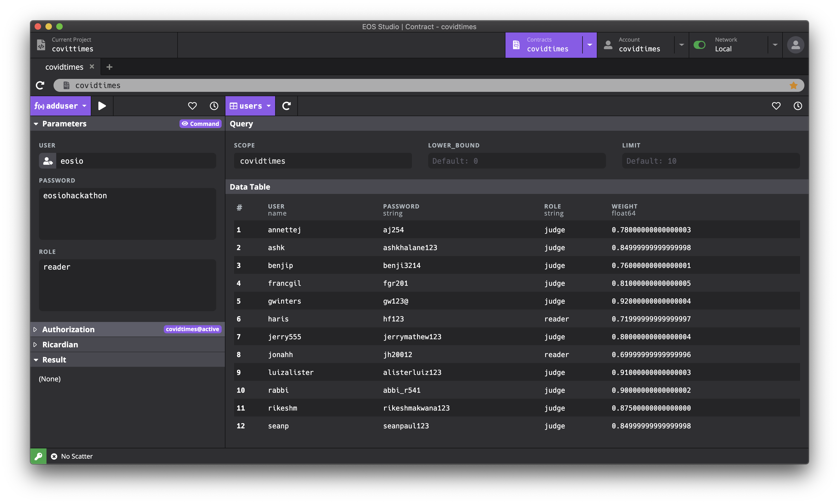Click the user picker icon beside eosio
The height and width of the screenshot is (504, 839).
coord(48,161)
